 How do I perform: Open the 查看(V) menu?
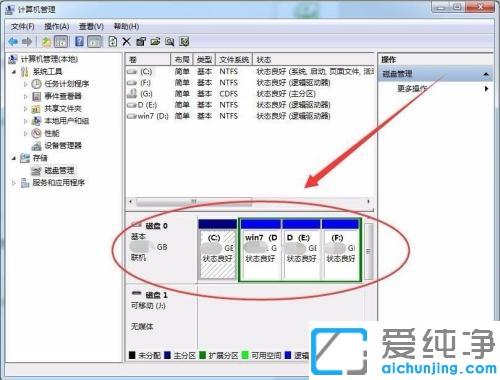pos(91,26)
